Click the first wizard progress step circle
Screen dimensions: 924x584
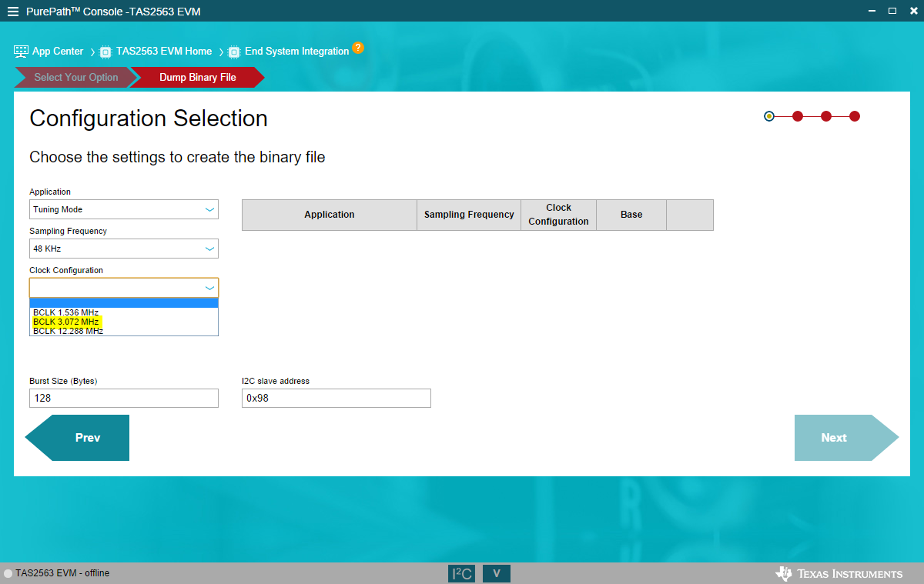click(x=769, y=116)
